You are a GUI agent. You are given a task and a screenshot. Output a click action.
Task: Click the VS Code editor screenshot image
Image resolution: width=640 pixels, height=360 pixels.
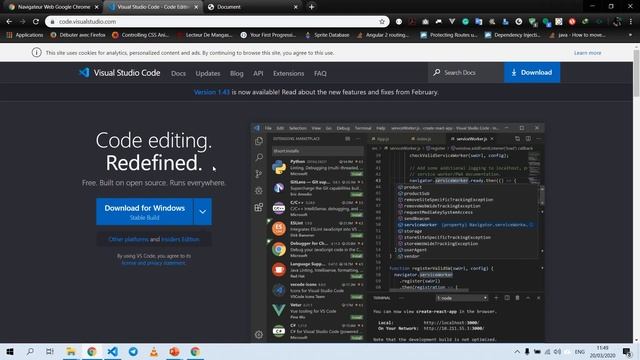(x=398, y=232)
